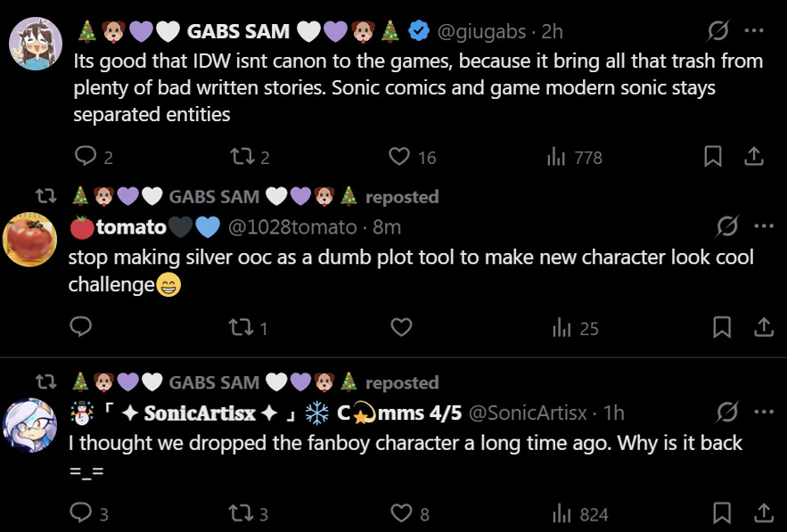Repost the GABS SAM IDW tweet
The height and width of the screenshot is (532, 787).
click(x=241, y=157)
